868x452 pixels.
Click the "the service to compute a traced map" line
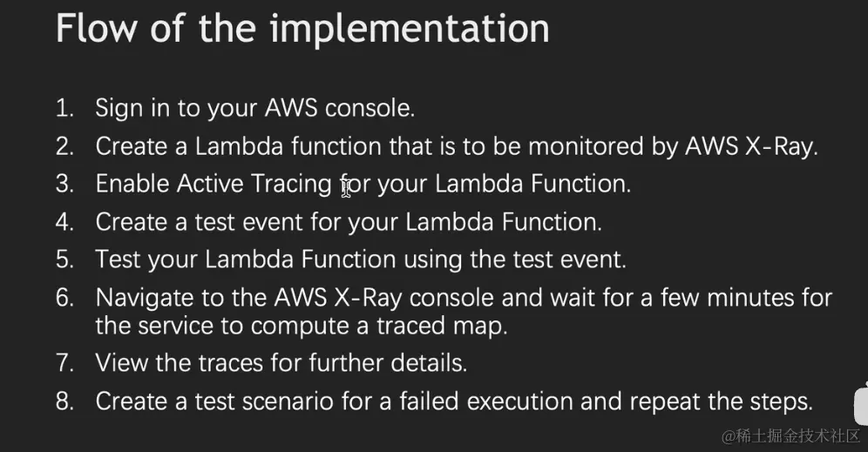pos(302,326)
